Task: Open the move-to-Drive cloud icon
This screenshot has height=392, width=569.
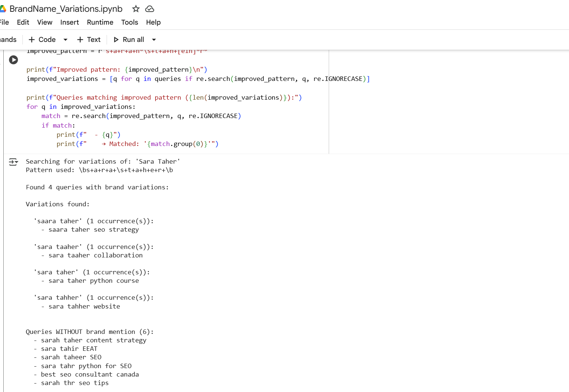Action: (x=149, y=9)
